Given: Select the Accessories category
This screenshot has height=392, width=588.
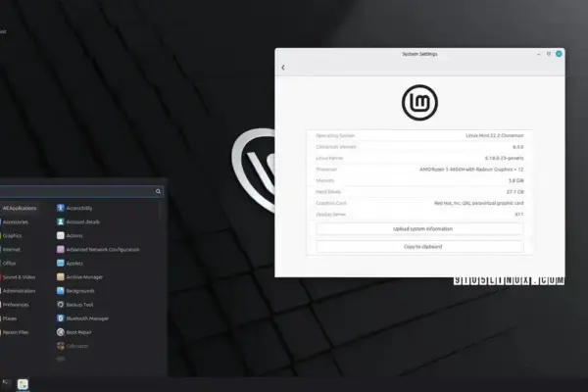Looking at the screenshot, I should click(16, 222).
